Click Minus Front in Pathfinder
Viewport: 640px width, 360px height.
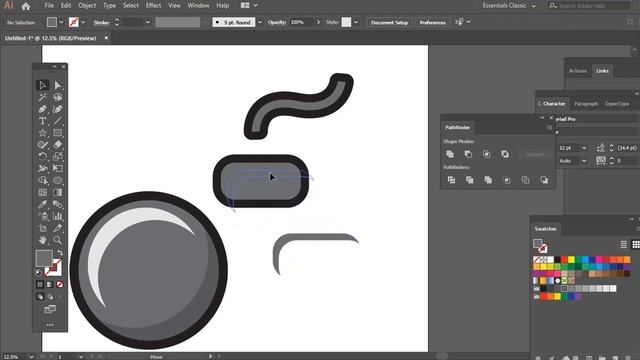click(x=468, y=154)
